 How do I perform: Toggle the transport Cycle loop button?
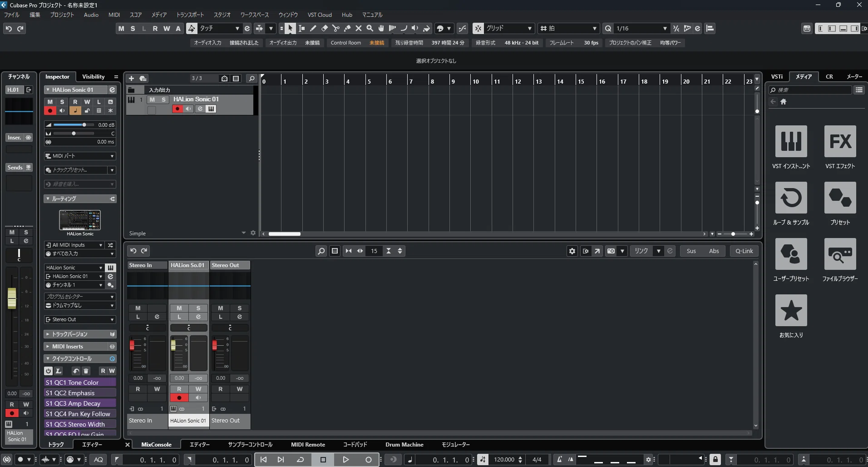point(301,460)
